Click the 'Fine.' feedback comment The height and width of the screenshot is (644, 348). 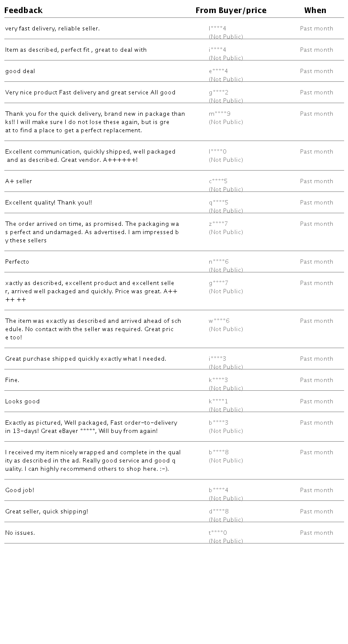12,380
